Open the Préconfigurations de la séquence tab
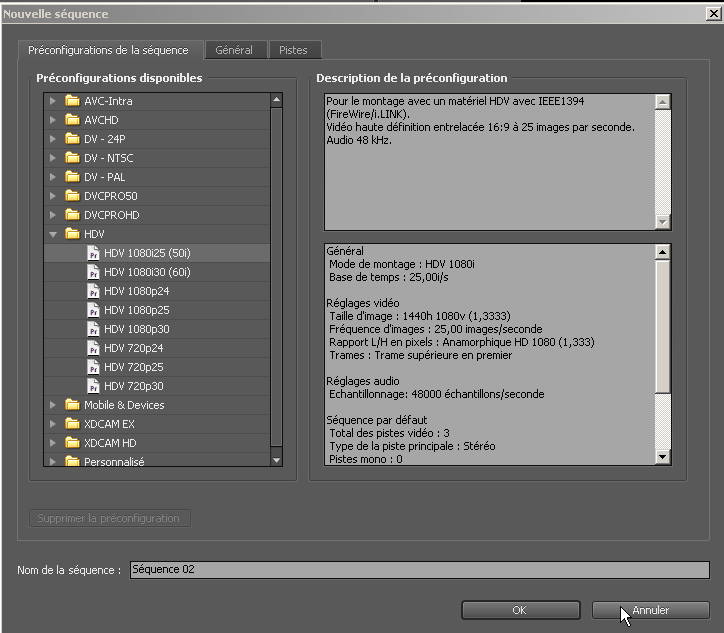 tap(110, 50)
